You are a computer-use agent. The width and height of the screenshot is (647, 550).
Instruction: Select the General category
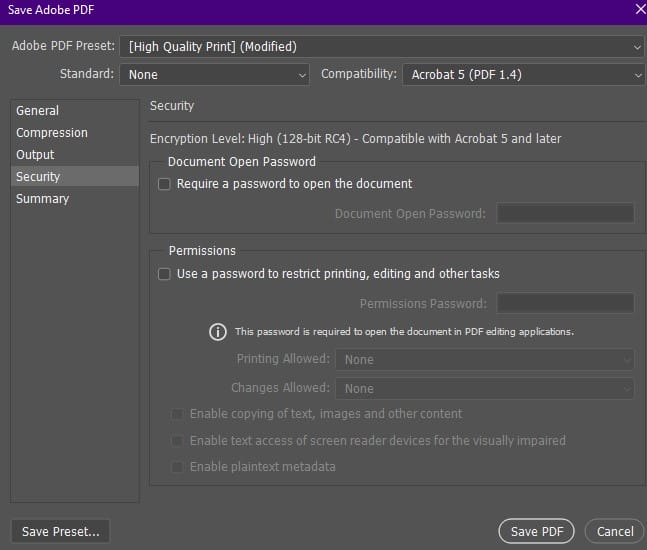(x=75, y=111)
